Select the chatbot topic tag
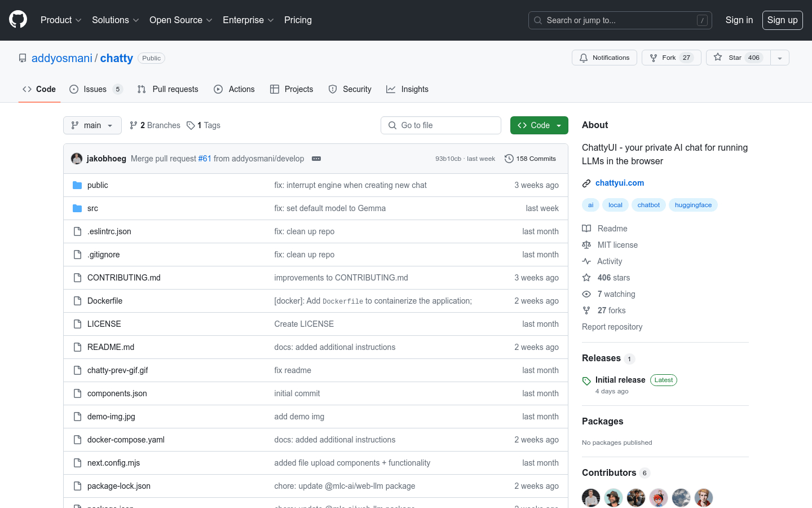Viewport: 812px width, 508px height. pyautogui.click(x=648, y=205)
